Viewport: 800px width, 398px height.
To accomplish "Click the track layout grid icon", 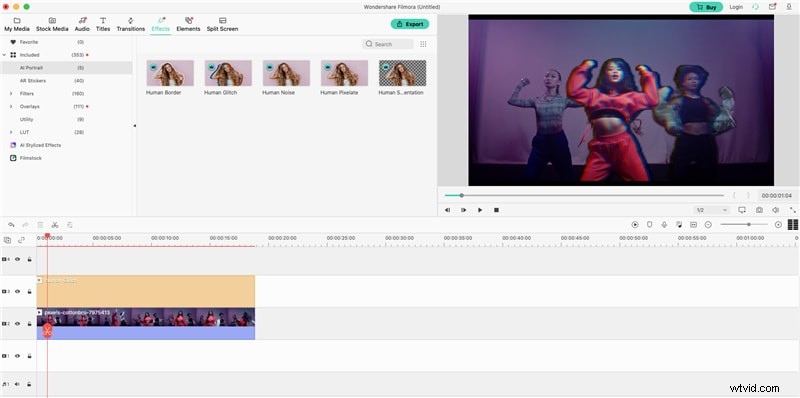I will click(793, 225).
